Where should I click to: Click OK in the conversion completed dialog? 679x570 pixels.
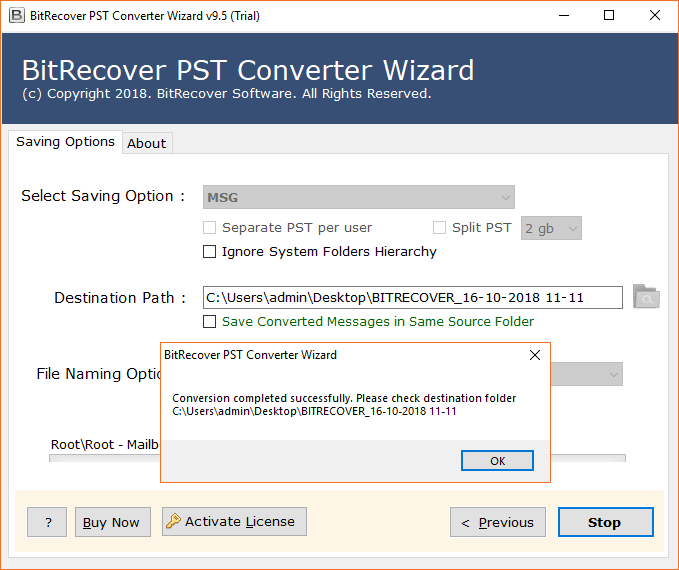(x=497, y=460)
